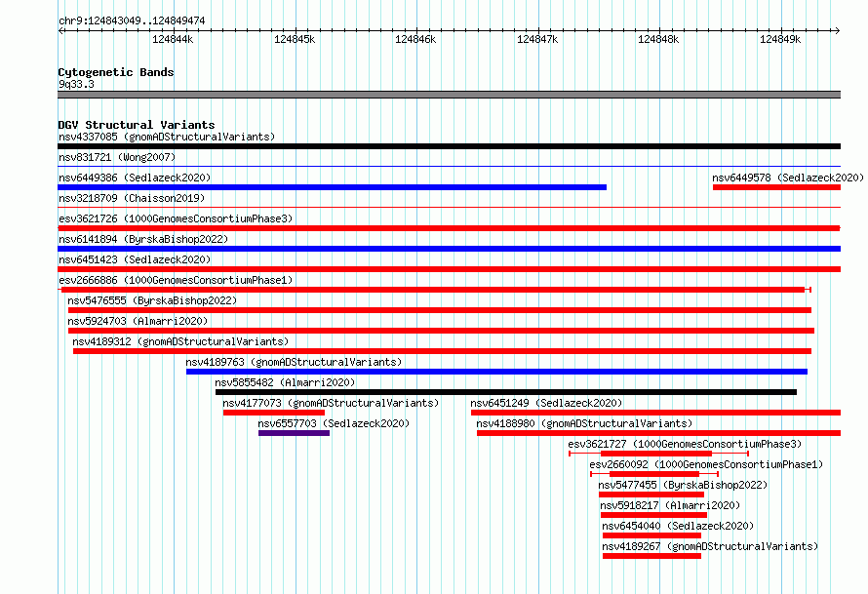Select the short red nsv4177073 bar
Screen dimensions: 868x594
pos(274,413)
